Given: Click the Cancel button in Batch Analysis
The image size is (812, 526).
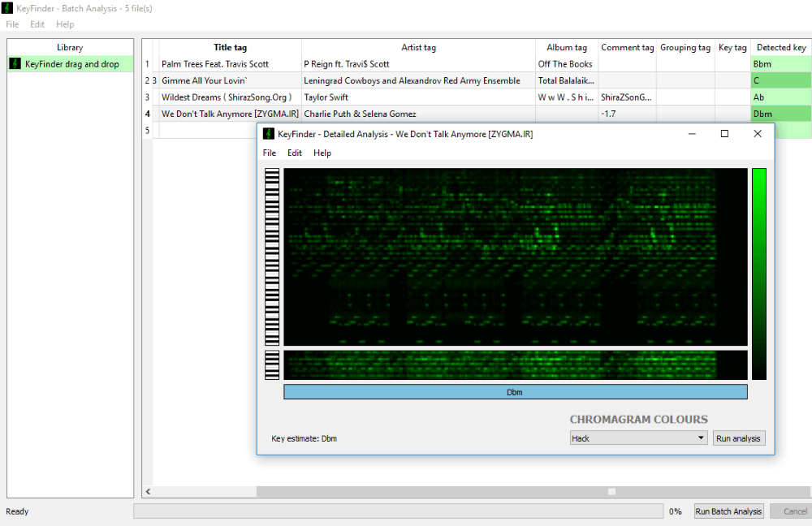Looking at the screenshot, I should (791, 511).
